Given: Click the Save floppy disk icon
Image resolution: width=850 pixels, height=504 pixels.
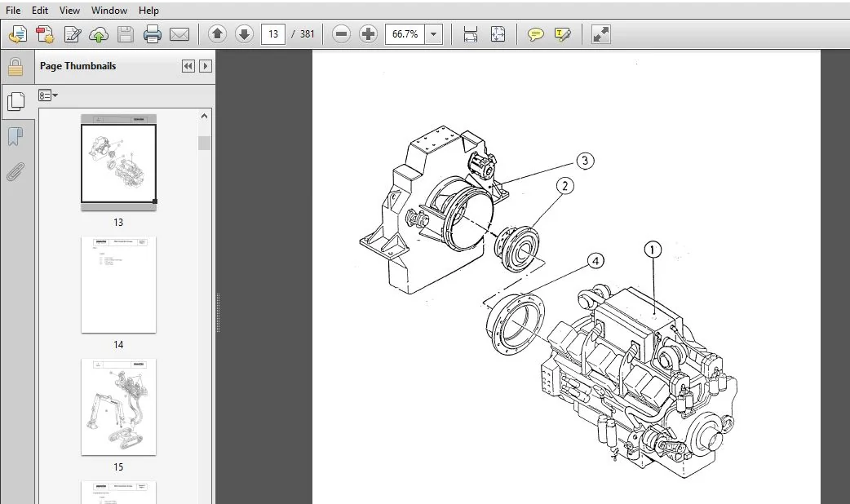Looking at the screenshot, I should 126,35.
